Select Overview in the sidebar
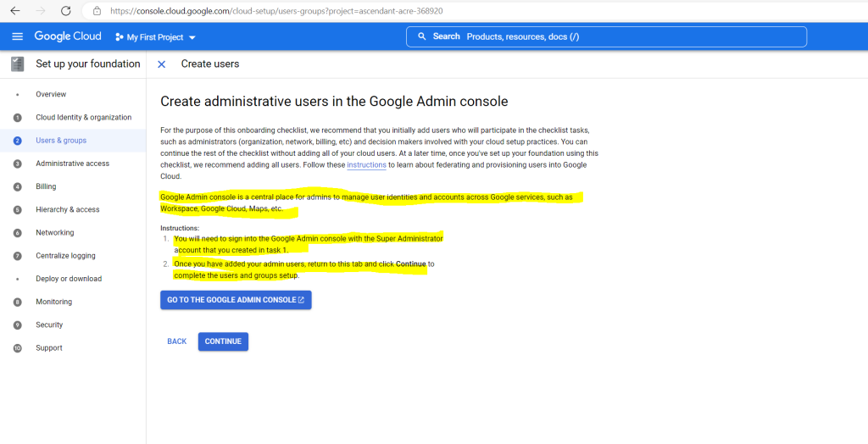The height and width of the screenshot is (444, 868). [51, 94]
